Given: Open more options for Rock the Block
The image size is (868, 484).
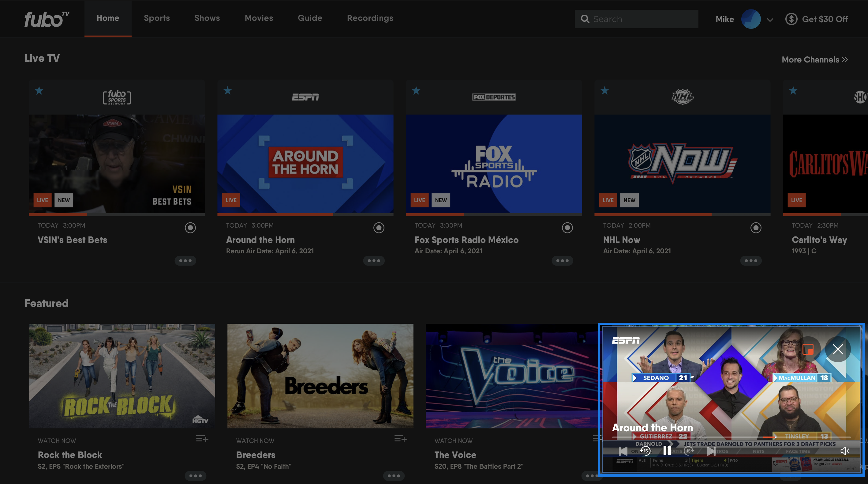Looking at the screenshot, I should [196, 476].
